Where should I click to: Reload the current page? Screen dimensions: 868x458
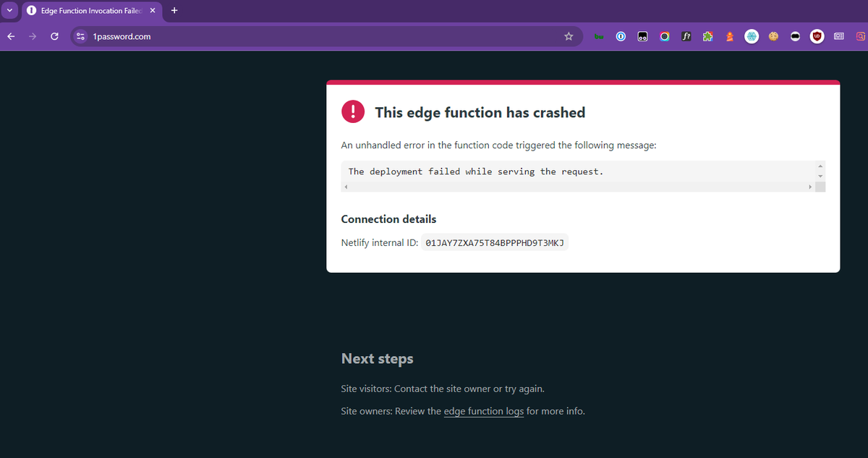54,36
